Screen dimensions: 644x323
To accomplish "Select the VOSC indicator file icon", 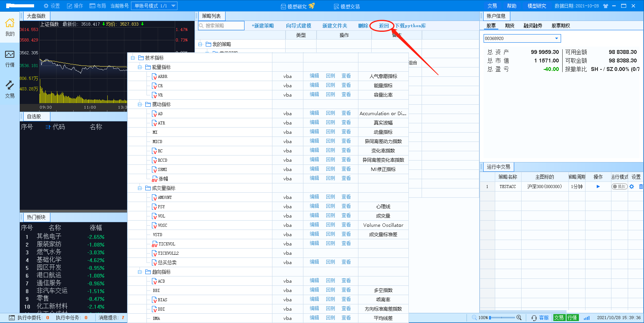I will [154, 225].
